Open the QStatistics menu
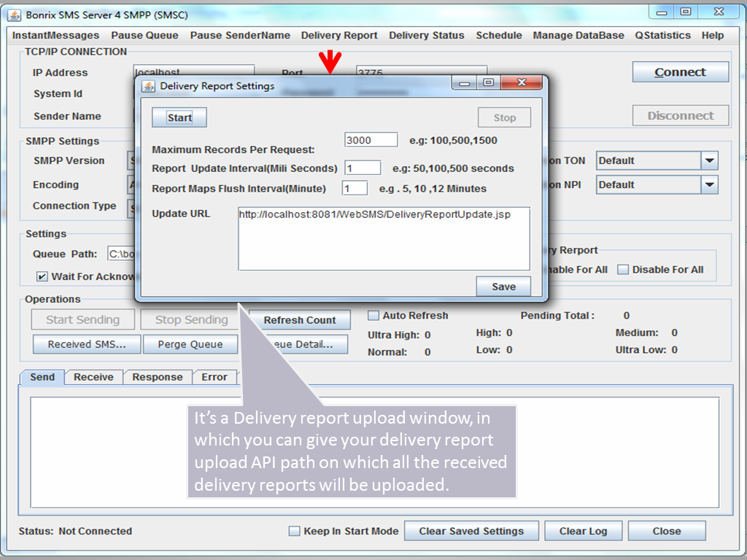Viewport: 747px width, 560px height. click(662, 35)
